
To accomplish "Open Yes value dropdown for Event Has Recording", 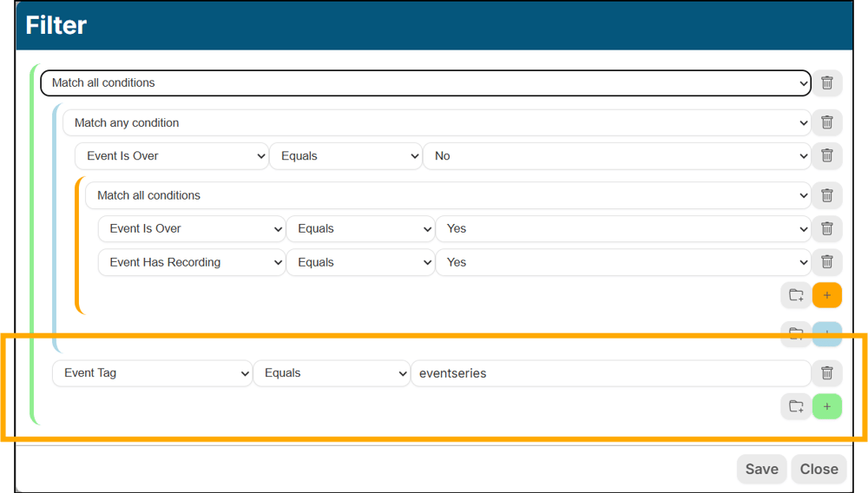I will click(x=623, y=262).
